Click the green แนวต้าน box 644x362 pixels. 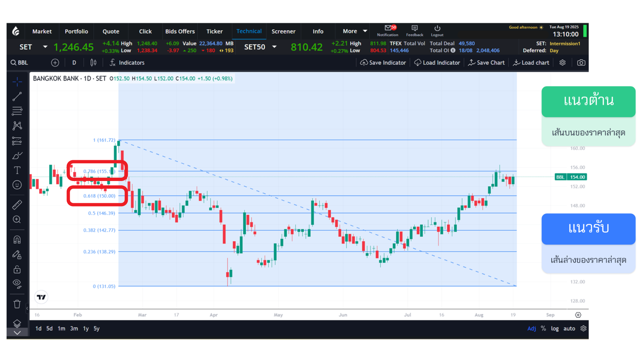(x=589, y=102)
